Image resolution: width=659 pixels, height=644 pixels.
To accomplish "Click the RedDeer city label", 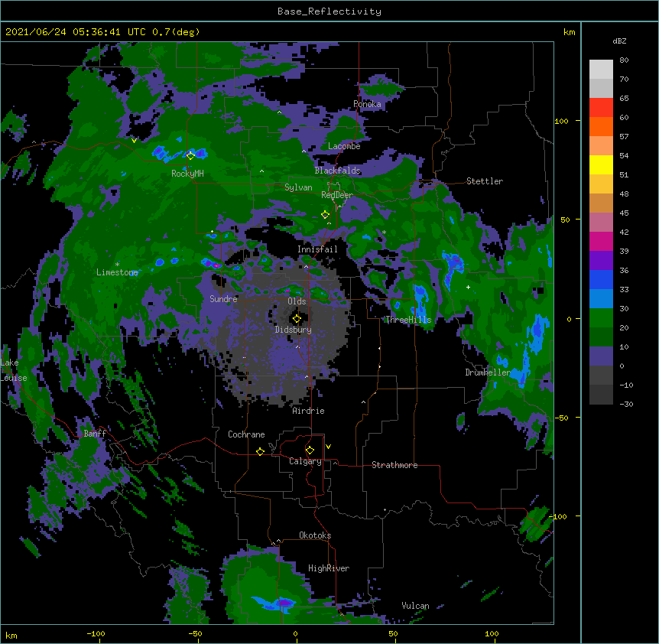I will (x=337, y=195).
